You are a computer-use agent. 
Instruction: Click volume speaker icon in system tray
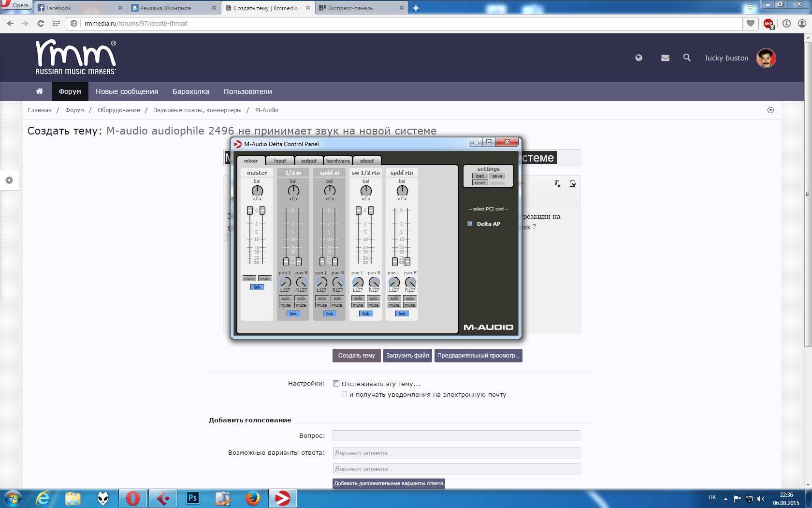pos(761,498)
